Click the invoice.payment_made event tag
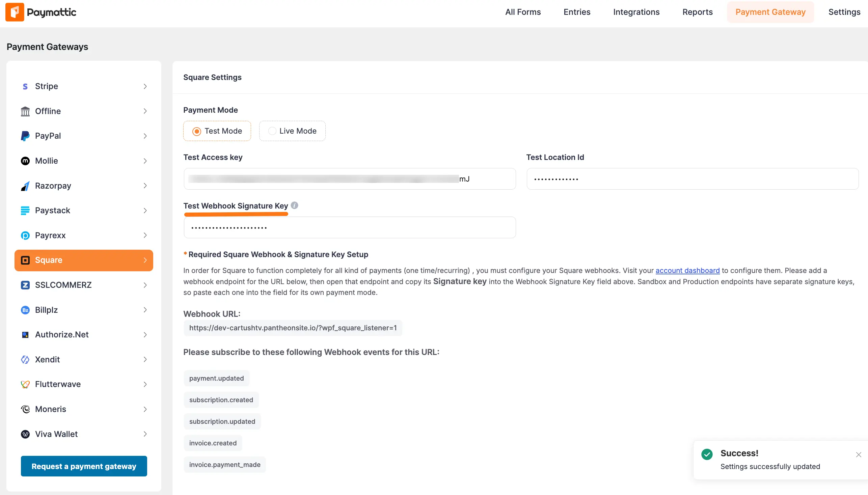Viewport: 868px width, 495px height. tap(225, 465)
